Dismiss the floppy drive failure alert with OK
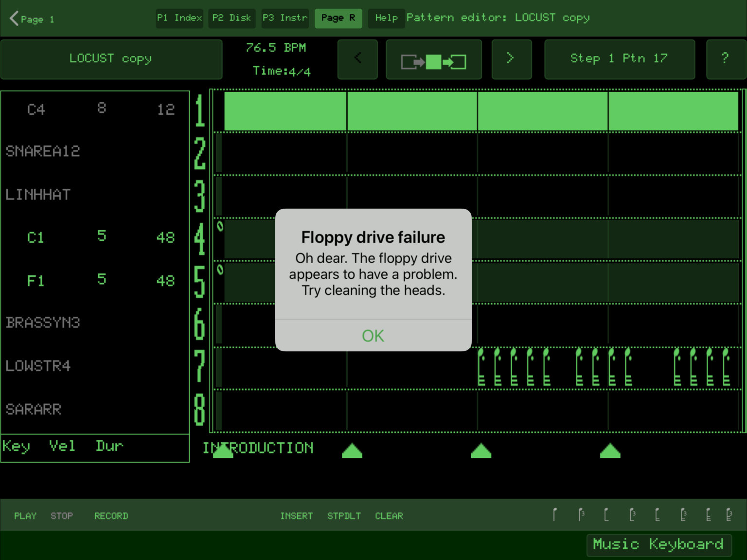The height and width of the screenshot is (560, 747). click(x=373, y=336)
